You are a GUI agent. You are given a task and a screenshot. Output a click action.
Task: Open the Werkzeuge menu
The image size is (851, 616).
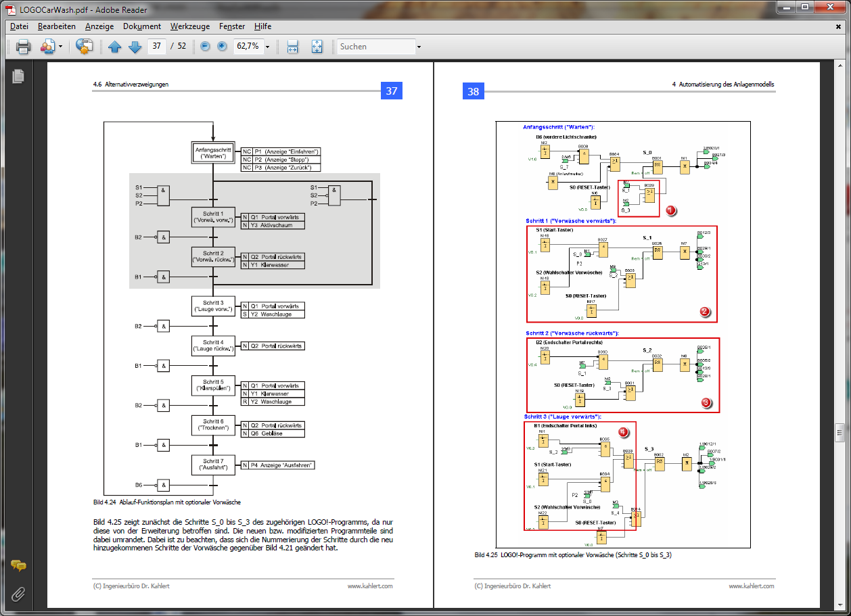[189, 26]
